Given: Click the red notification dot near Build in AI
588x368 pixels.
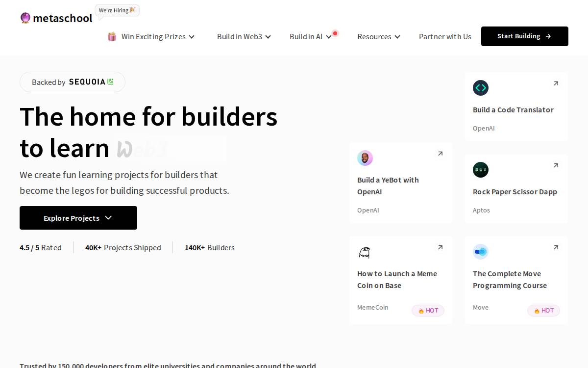Looking at the screenshot, I should [335, 33].
